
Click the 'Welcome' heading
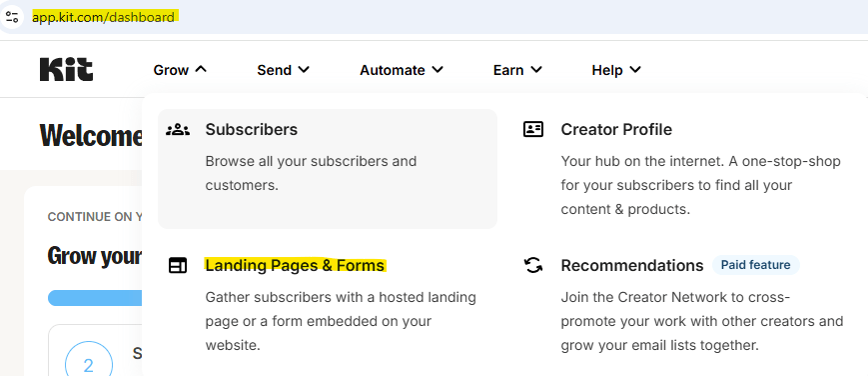click(91, 135)
